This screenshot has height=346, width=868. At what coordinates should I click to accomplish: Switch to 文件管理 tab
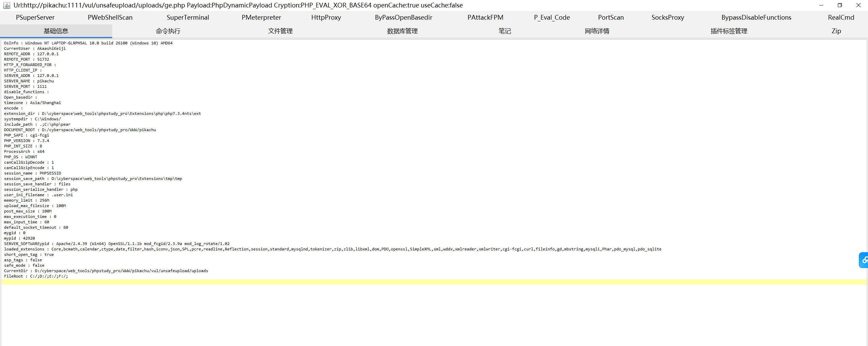coord(280,31)
